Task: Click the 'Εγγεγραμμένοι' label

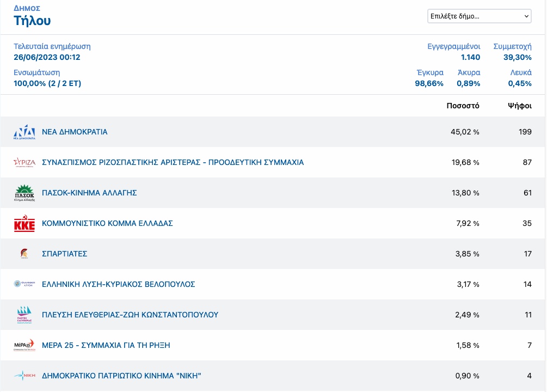Action: (x=454, y=46)
